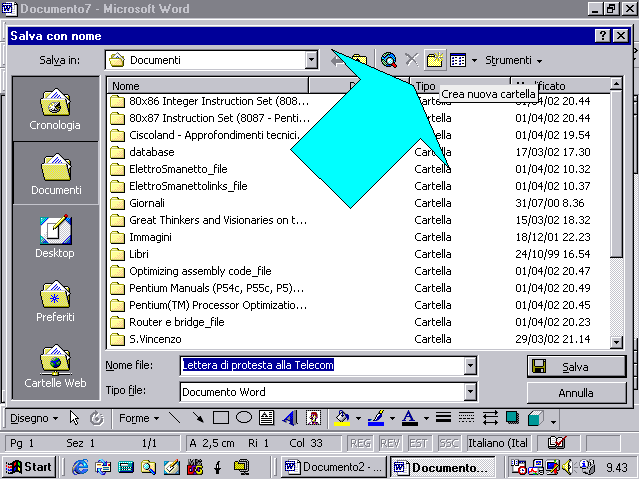Open Cronologia in the places bar
This screenshot has width=639, height=479.
coord(55,110)
